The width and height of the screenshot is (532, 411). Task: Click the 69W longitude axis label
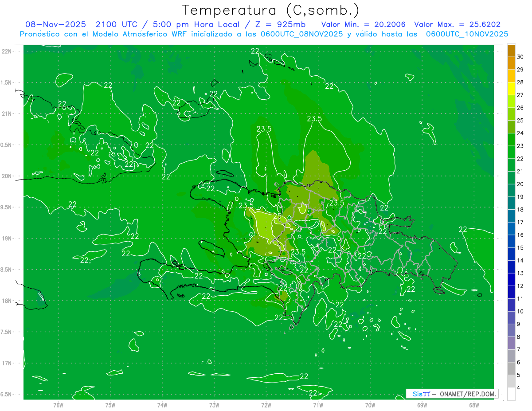click(422, 405)
